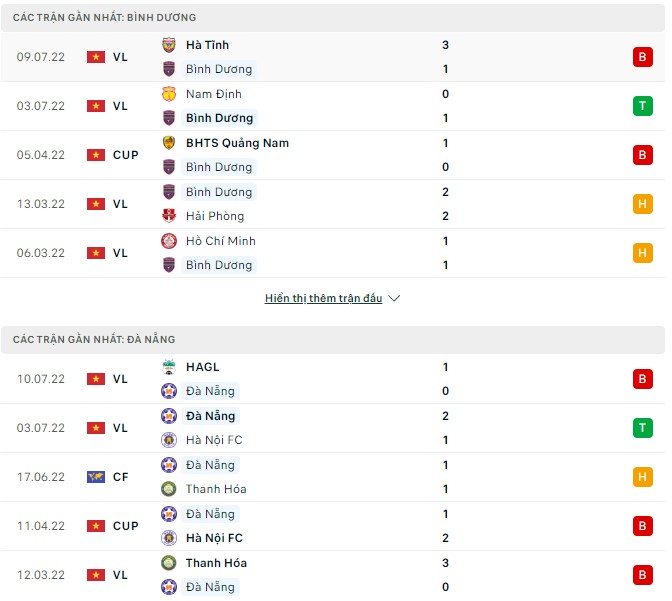The image size is (672, 601).
Task: Expand more matches with the chevron arrow
Action: pos(394,298)
